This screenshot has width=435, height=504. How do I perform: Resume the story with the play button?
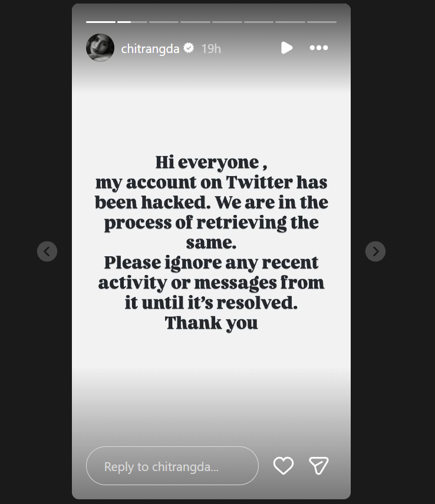(x=286, y=48)
